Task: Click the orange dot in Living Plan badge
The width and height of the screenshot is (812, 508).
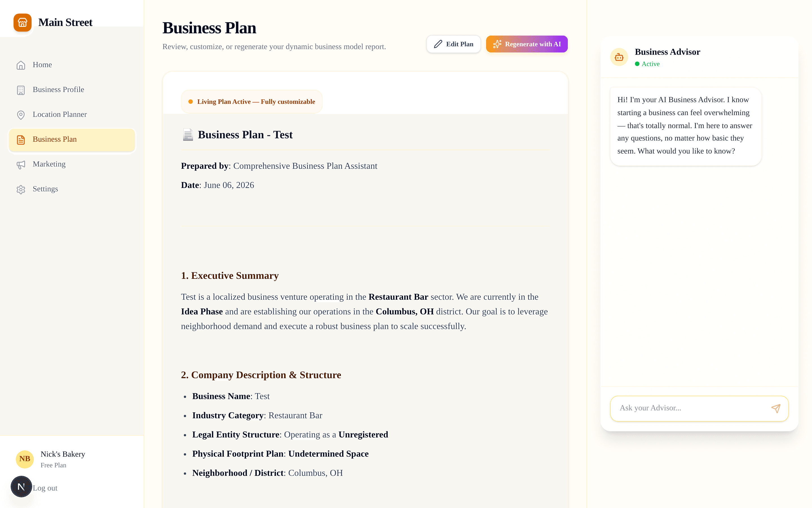Action: point(191,102)
